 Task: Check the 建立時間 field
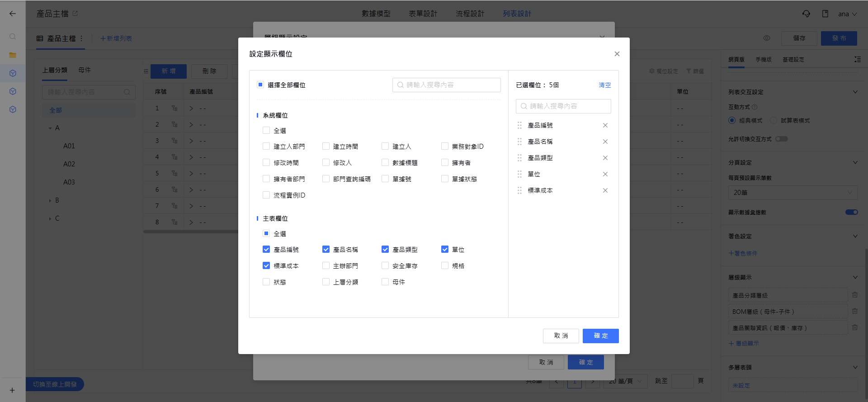pyautogui.click(x=326, y=146)
